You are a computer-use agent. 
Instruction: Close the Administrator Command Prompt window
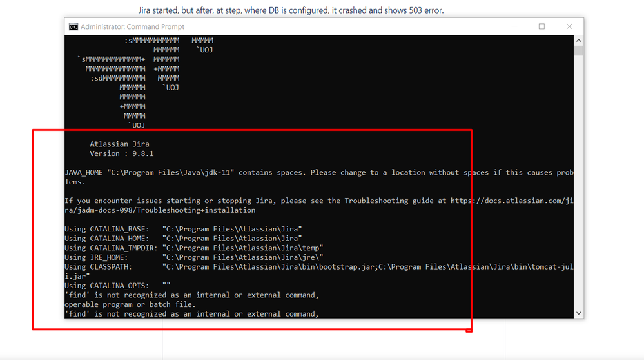point(569,26)
